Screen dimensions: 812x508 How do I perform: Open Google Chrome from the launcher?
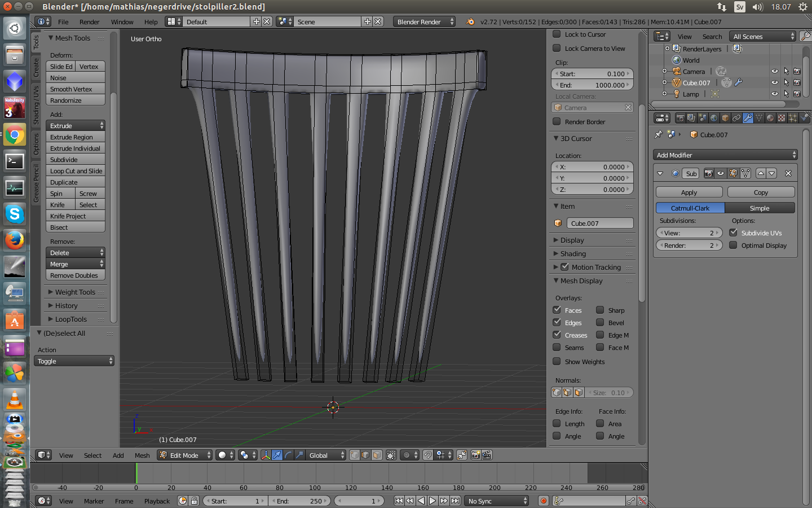(x=15, y=135)
